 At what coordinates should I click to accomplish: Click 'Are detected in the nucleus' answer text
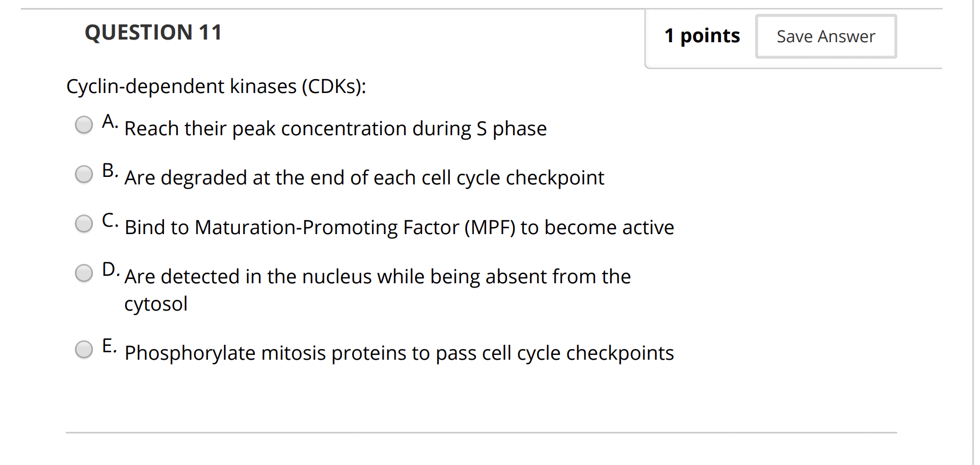377,277
